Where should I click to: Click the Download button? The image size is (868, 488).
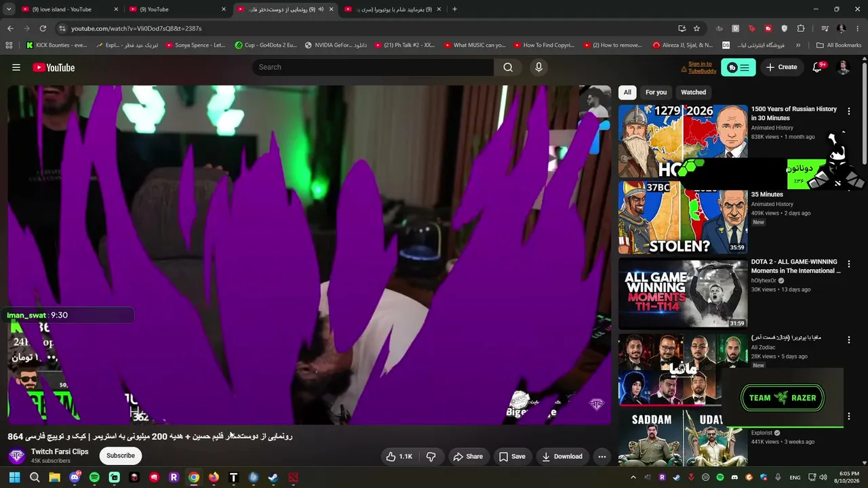561,457
